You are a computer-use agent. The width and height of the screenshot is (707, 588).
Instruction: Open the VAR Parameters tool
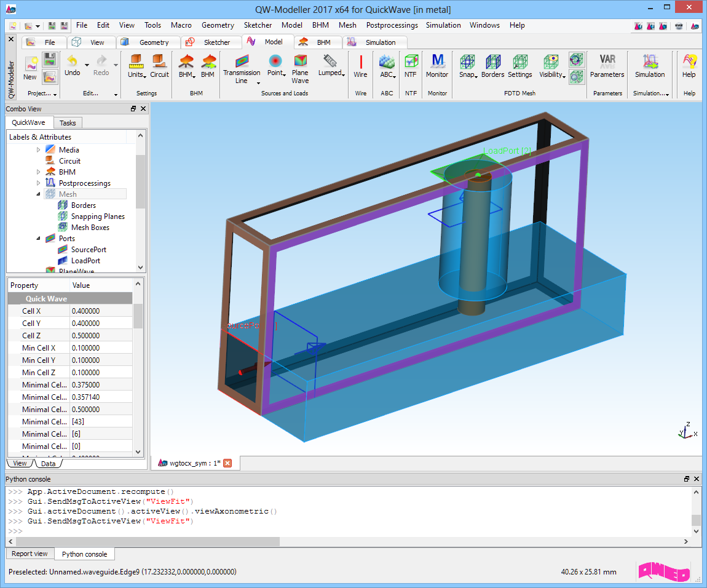coord(607,66)
